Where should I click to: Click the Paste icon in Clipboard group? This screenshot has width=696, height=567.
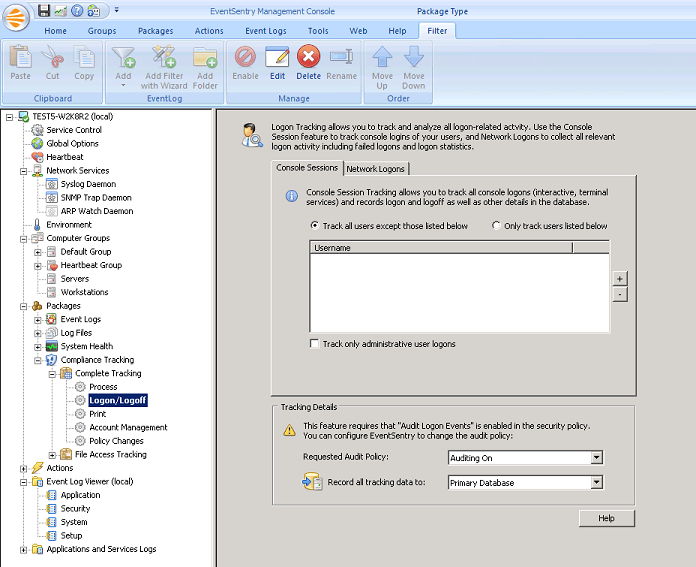point(20,57)
